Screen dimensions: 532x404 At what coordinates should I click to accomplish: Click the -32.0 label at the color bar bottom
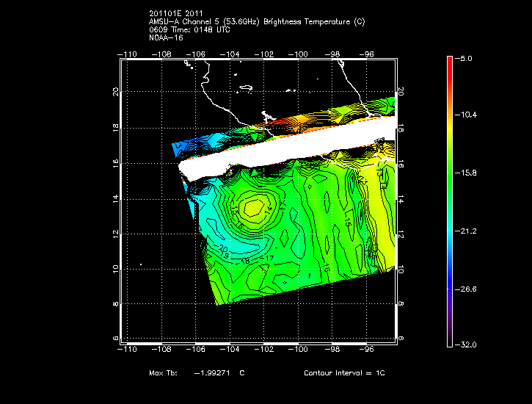(x=466, y=345)
